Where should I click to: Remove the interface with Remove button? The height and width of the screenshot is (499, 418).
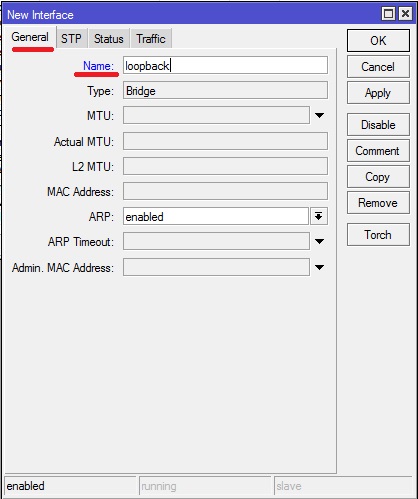pyautogui.click(x=378, y=203)
